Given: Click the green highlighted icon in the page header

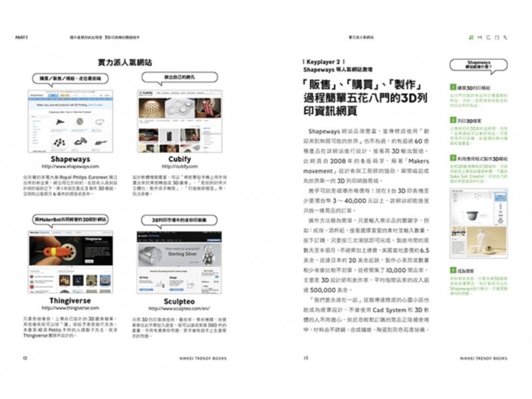Looking at the screenshot, I should (x=471, y=38).
